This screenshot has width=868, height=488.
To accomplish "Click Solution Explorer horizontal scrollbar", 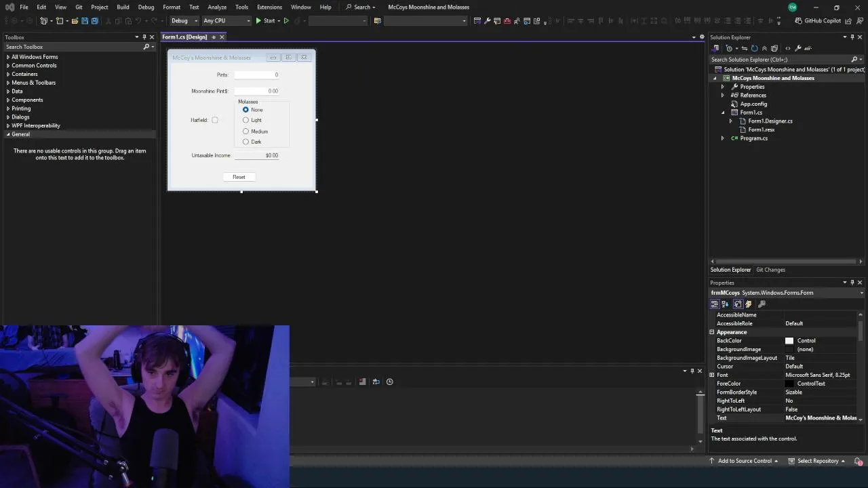I will (x=786, y=262).
